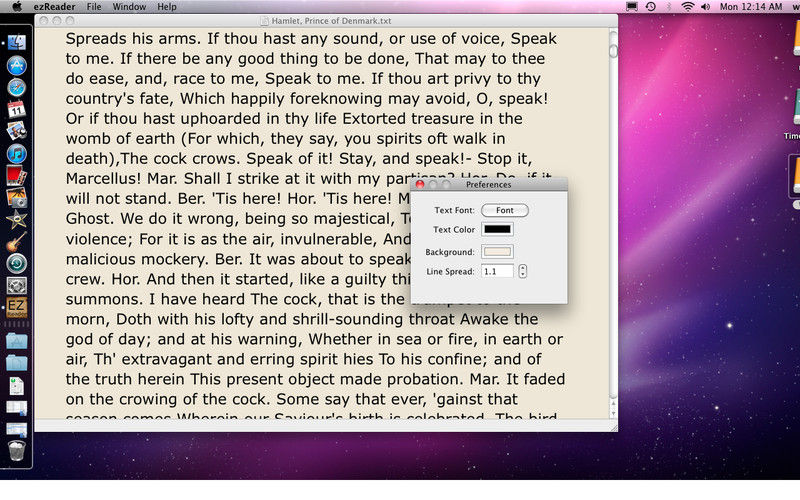Open the Trash in the dock

[16, 451]
